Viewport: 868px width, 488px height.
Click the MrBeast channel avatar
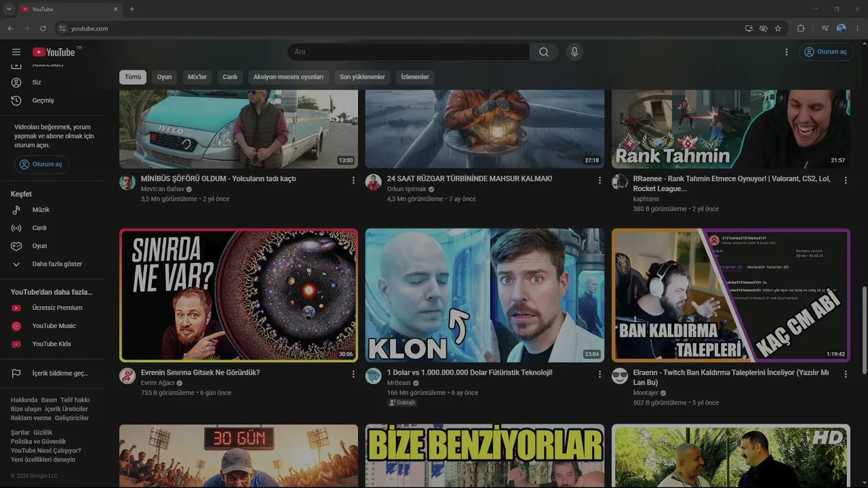374,376
